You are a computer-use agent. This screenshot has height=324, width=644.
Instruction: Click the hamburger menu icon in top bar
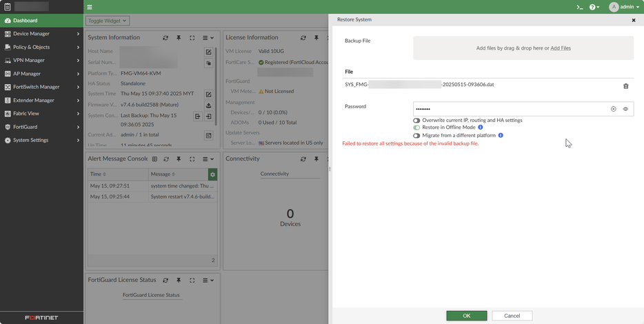coord(90,7)
